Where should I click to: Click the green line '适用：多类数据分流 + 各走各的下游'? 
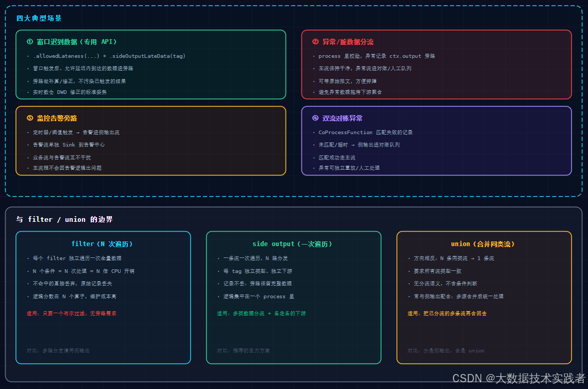pyautogui.click(x=261, y=313)
